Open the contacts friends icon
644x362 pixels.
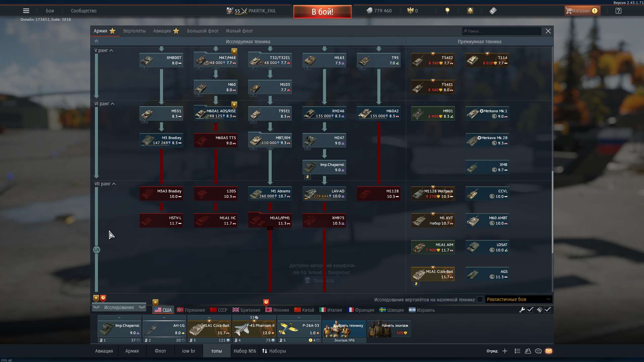528,351
